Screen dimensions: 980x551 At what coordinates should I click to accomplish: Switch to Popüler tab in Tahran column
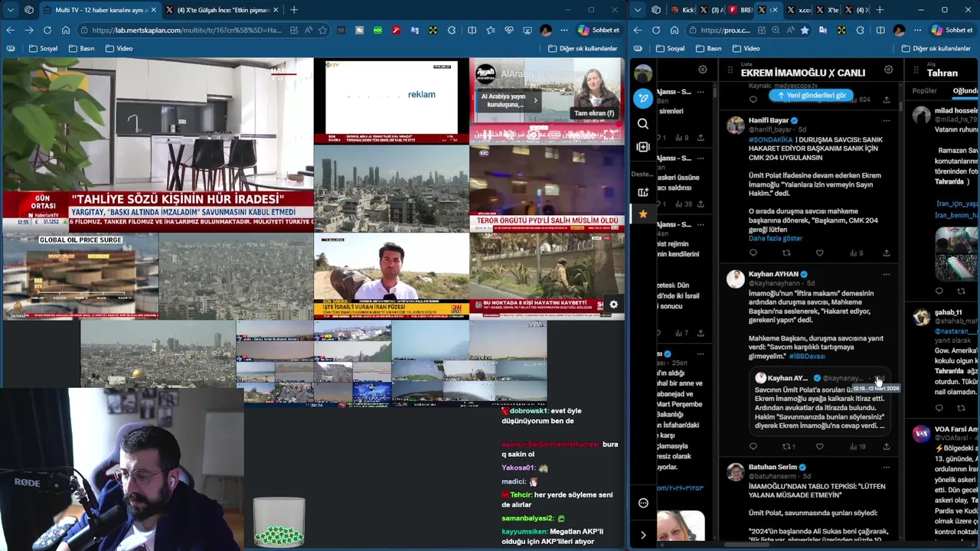click(x=924, y=90)
